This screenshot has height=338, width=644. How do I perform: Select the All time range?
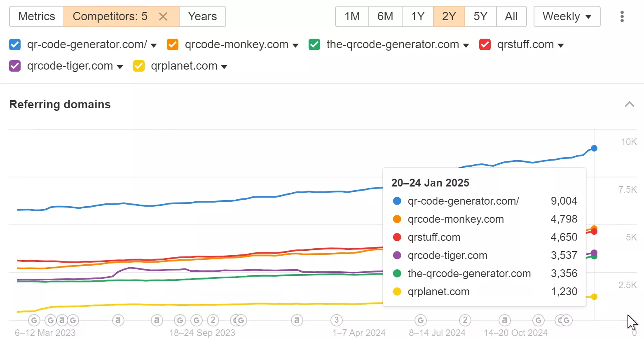click(x=511, y=16)
